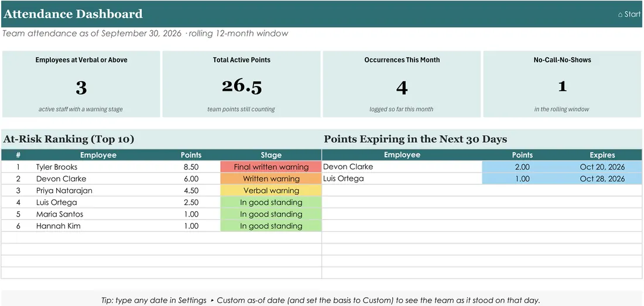Screen dimensions: 644x306
Task: Click the Written warning stage cell
Action: pos(271,179)
